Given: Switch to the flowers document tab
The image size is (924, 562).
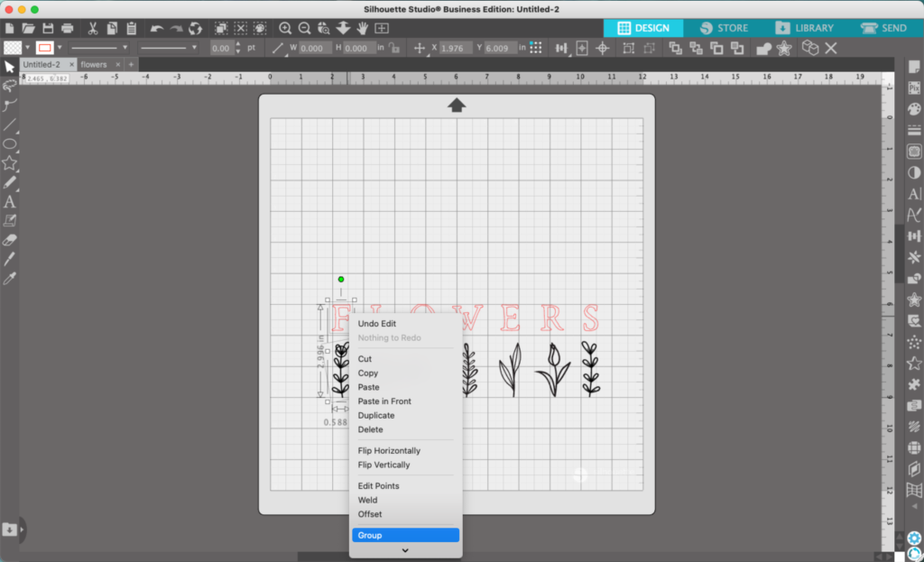Looking at the screenshot, I should coord(94,64).
